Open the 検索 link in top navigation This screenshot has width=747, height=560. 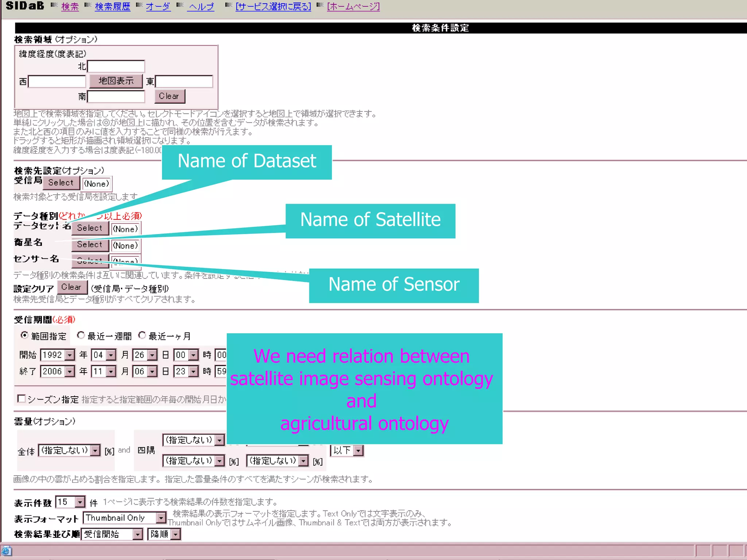point(70,7)
